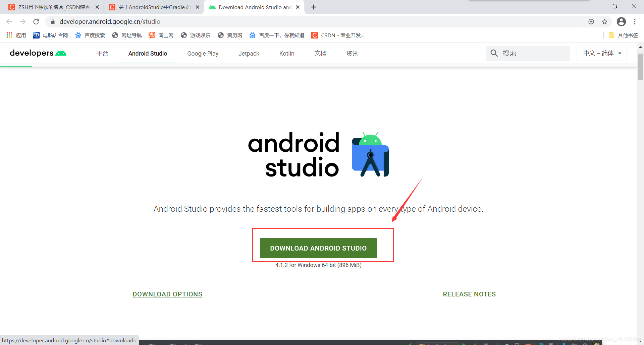
Task: Open the CSDN - 专业开发 bookmark
Action: point(338,35)
